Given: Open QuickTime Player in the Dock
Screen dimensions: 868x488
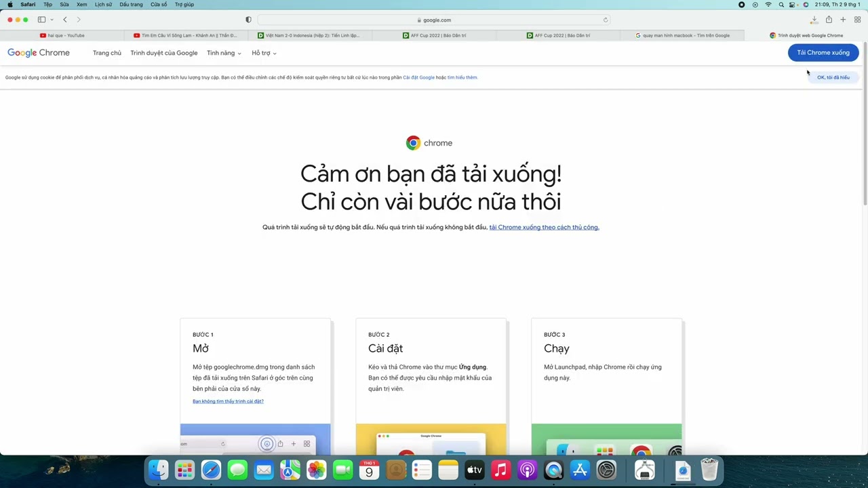Looking at the screenshot, I should 554,470.
